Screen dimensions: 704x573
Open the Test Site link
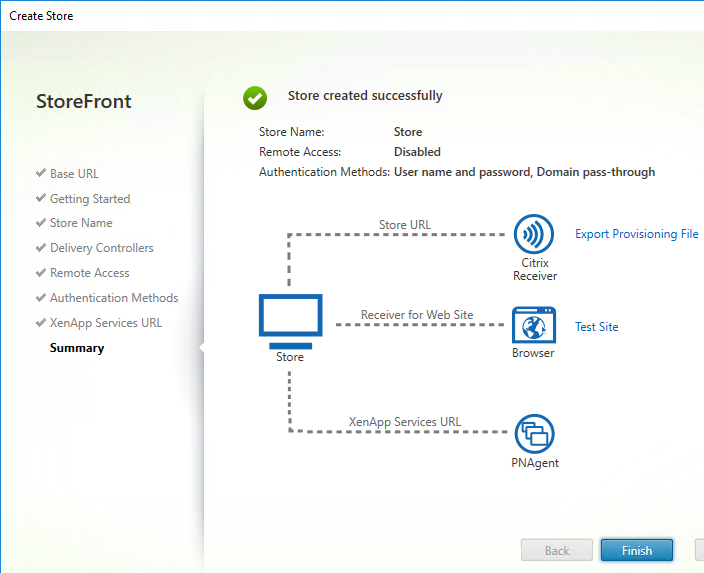click(596, 327)
